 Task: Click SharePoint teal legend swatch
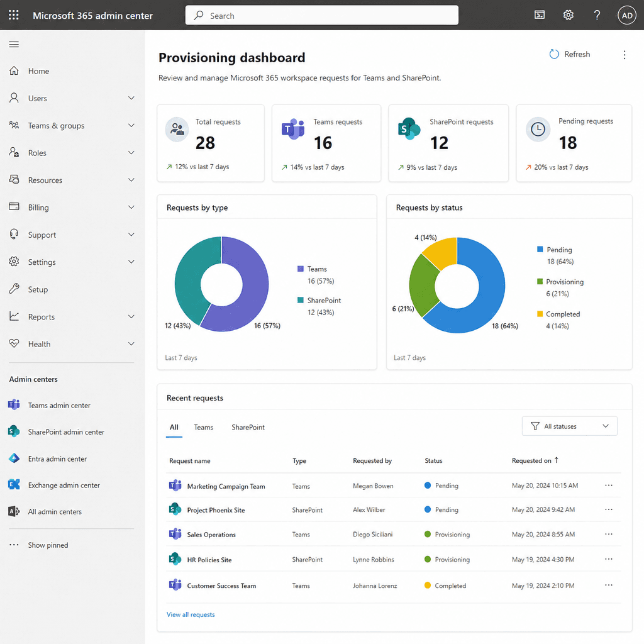[x=300, y=300]
